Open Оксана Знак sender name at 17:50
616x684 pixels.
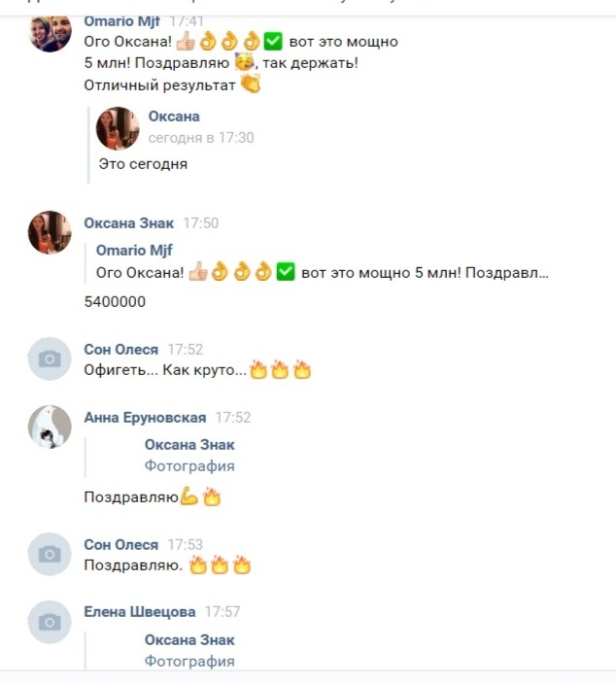coord(128,222)
